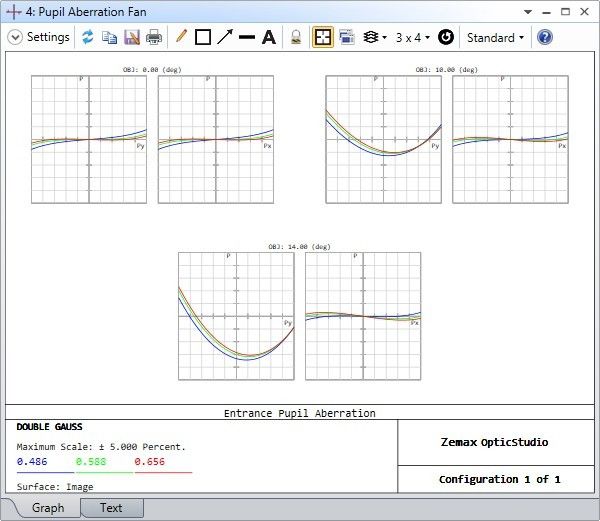Click the Configuration 1 of 1 text
Screen dimensions: 600x521
[x=499, y=479]
